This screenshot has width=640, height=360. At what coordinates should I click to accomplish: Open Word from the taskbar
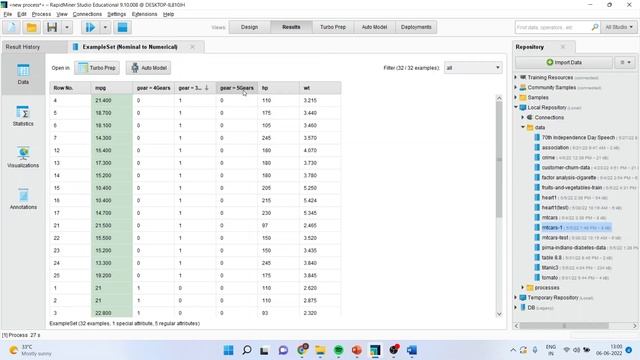pyautogui.click(x=411, y=350)
